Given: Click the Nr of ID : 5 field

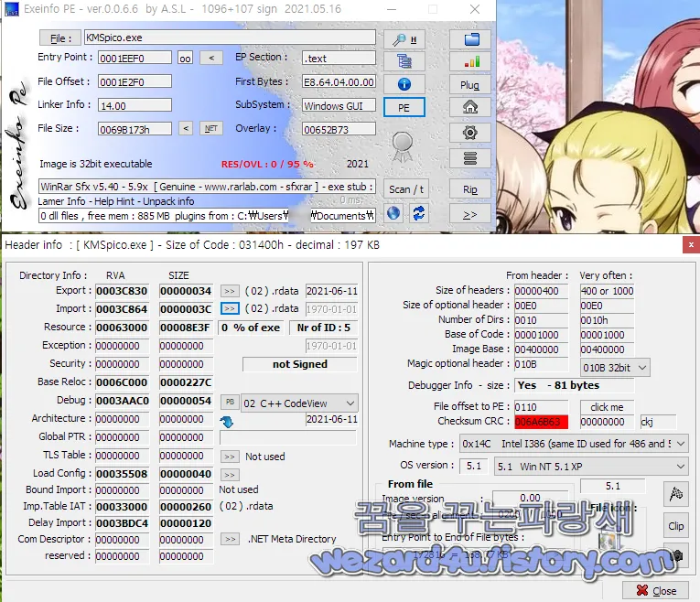Looking at the screenshot, I should pos(324,328).
